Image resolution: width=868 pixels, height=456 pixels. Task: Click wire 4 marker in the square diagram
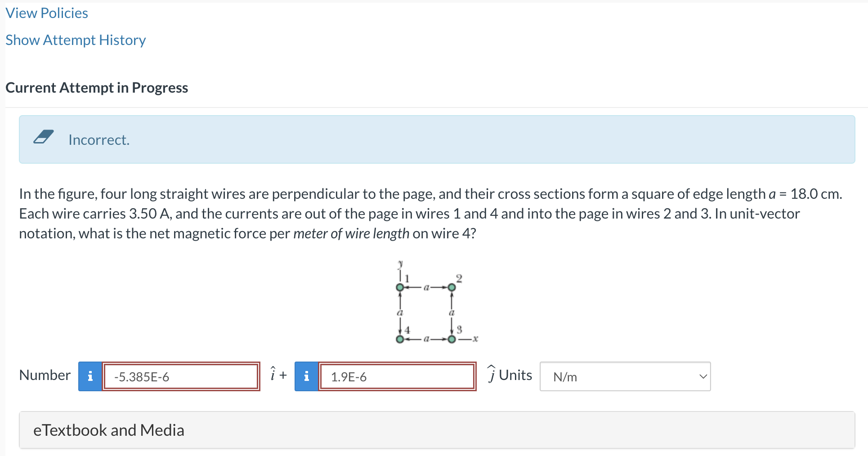400,340
